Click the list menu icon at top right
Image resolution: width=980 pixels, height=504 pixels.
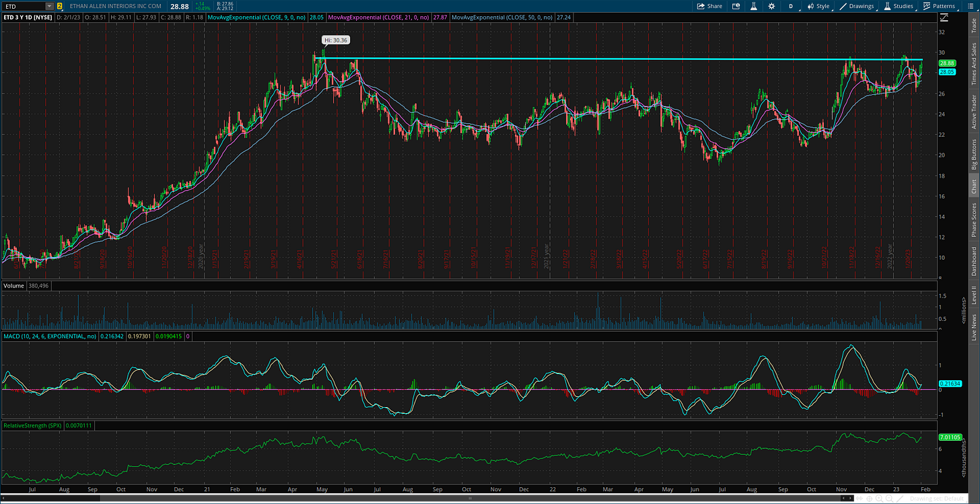click(972, 6)
